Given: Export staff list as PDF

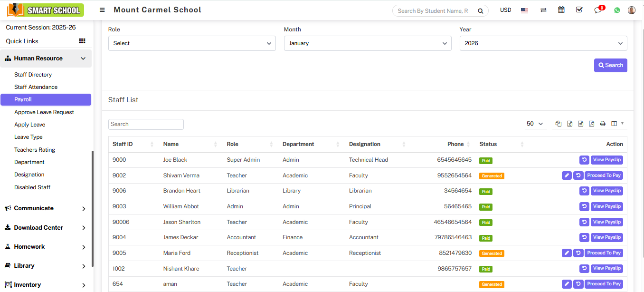Looking at the screenshot, I should click(591, 124).
